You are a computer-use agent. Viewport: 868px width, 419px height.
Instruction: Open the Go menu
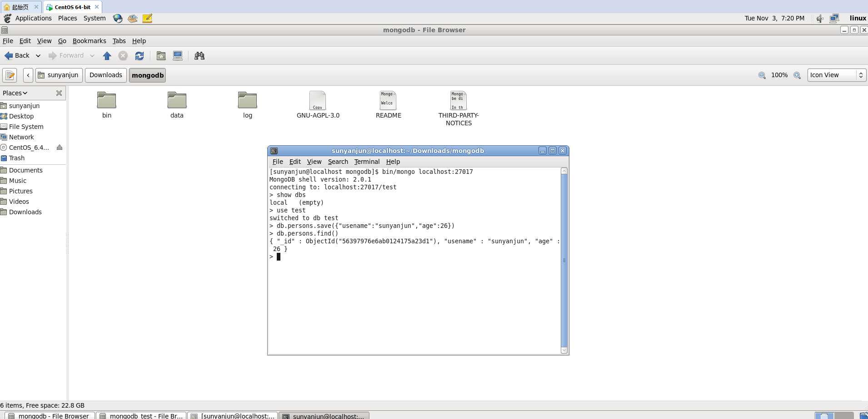(x=62, y=41)
